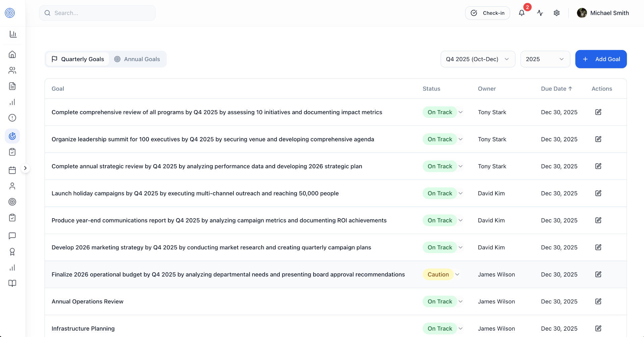This screenshot has height=337, width=644.
Task: Open the Target/OKR icon in the sidebar
Action: [x=12, y=202]
